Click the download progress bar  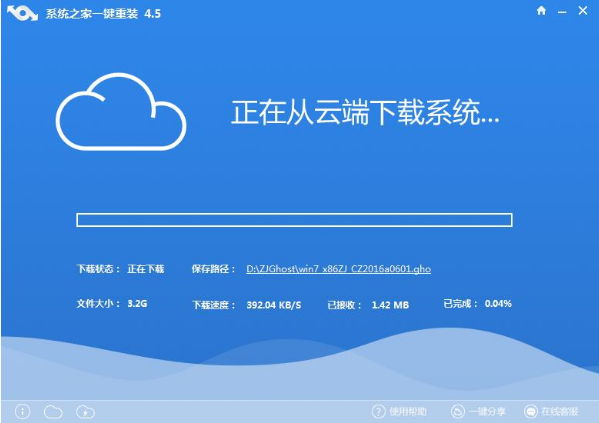tap(294, 220)
